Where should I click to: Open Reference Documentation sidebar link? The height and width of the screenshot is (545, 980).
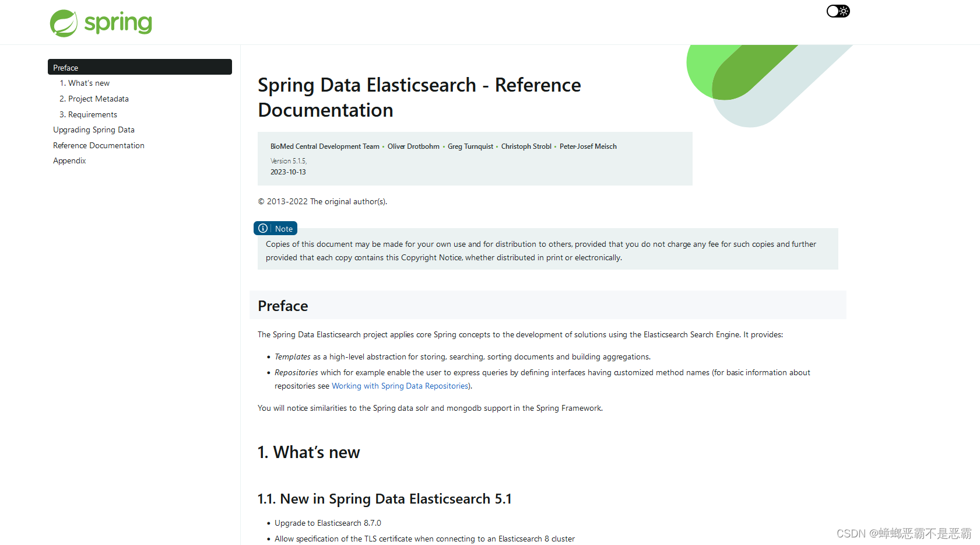(x=99, y=145)
